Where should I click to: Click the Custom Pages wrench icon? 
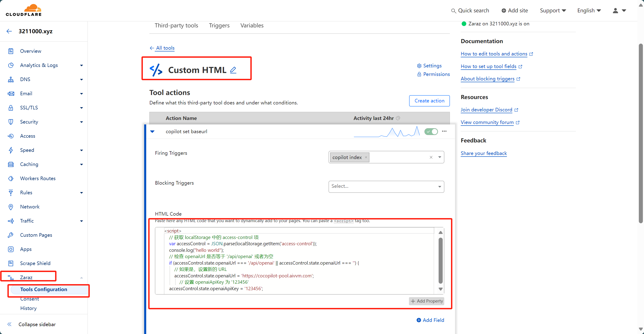[11, 235]
